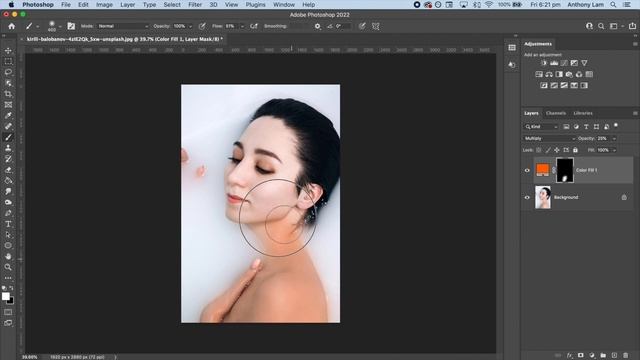Open the Flow dropdown arrow
Screen dimensions: 640x360
tap(242, 27)
